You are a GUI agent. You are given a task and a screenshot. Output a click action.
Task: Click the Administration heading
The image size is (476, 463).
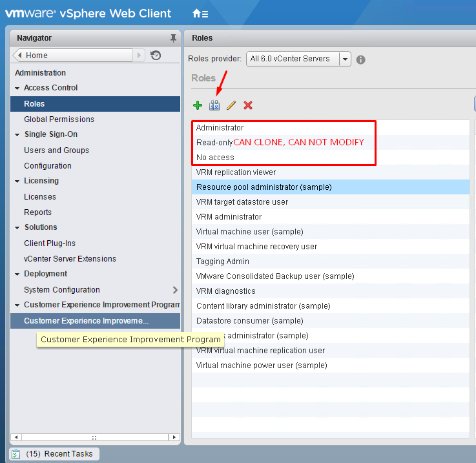pos(41,73)
